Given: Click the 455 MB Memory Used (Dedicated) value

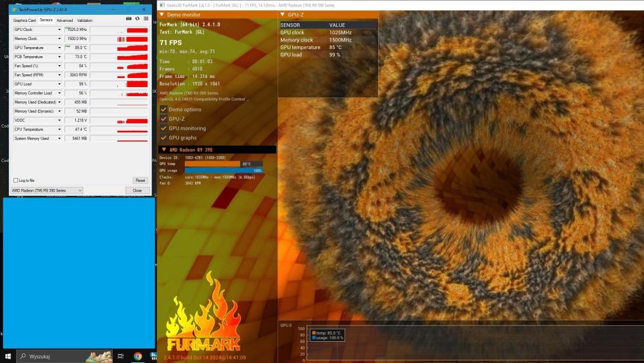Looking at the screenshot, I should [77, 102].
